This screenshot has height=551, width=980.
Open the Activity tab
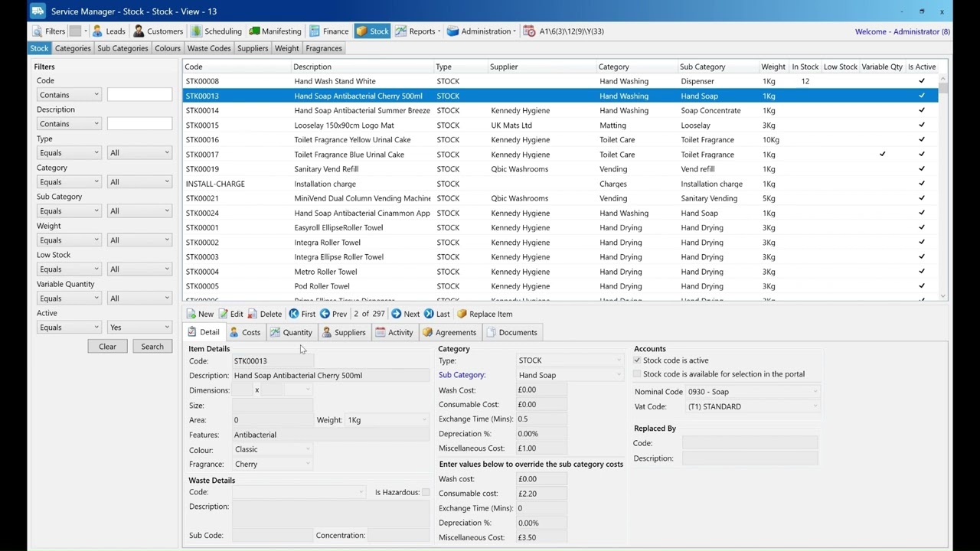click(394, 332)
